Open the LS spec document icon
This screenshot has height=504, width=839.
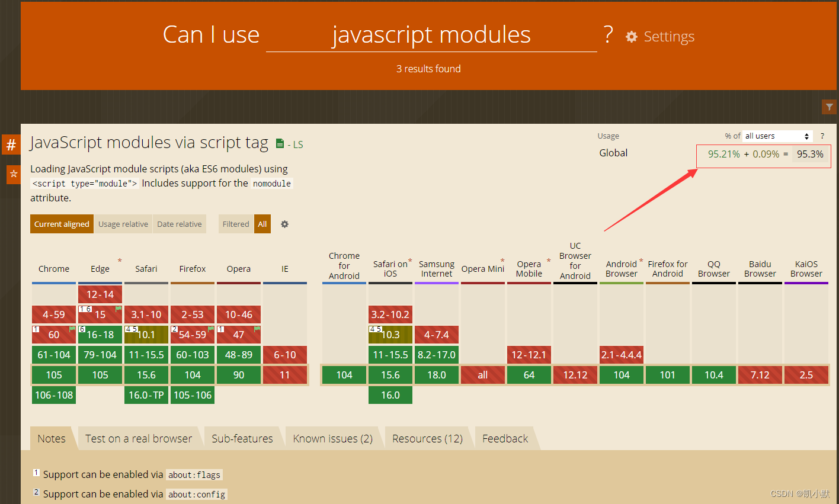280,144
